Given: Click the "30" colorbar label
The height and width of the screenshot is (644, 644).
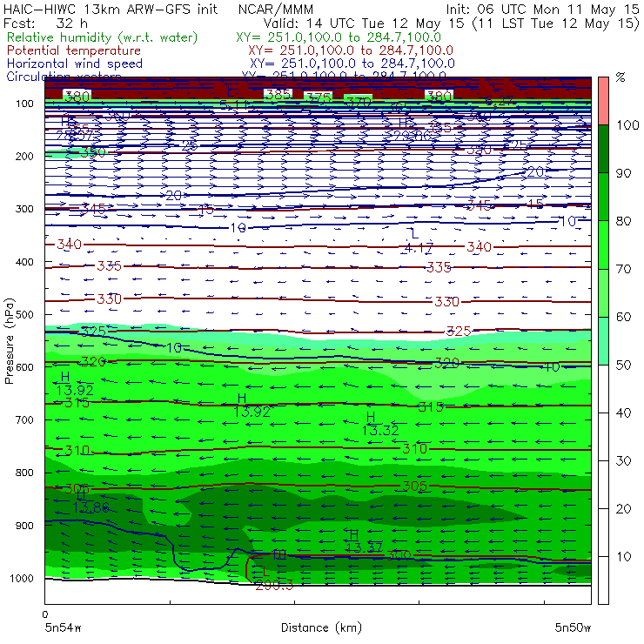Looking at the screenshot, I should pyautogui.click(x=623, y=461).
